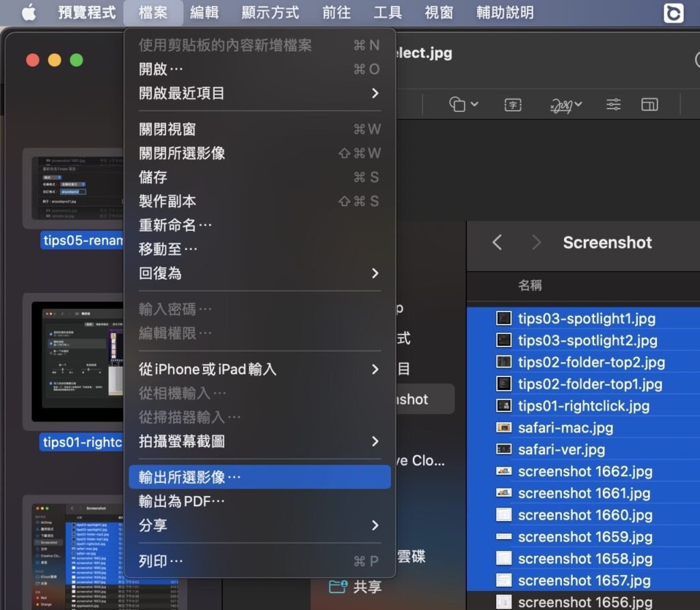Open the 編輯 menu in menu bar
Screen dimensions: 700x610
(x=204, y=12)
